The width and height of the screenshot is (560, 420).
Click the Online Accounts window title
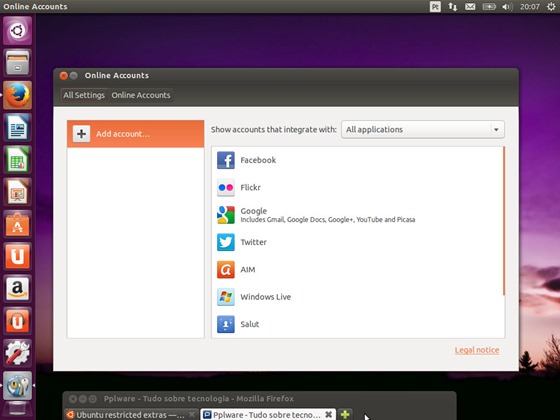tap(117, 75)
